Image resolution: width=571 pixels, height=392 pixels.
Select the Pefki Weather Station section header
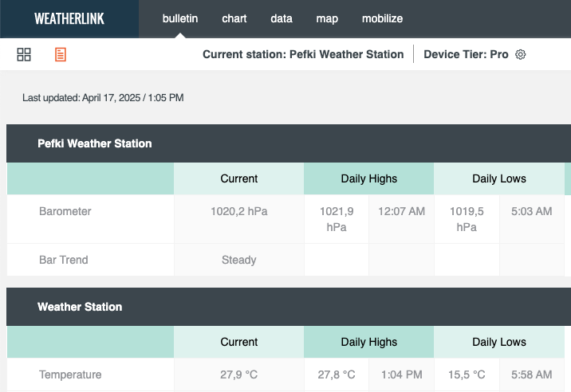click(x=289, y=143)
